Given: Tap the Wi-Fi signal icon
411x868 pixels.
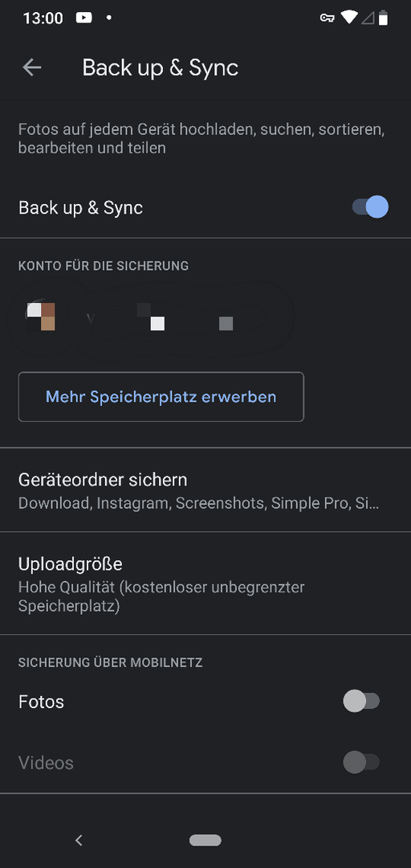Looking at the screenshot, I should [x=349, y=18].
